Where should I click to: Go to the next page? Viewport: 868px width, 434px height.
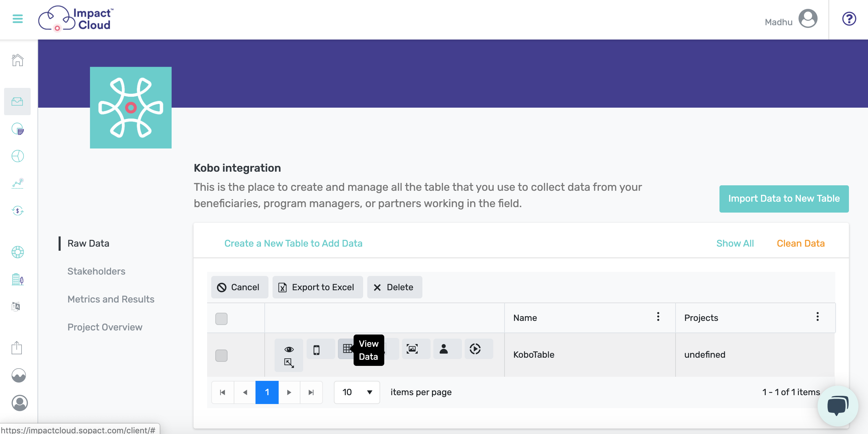(289, 392)
